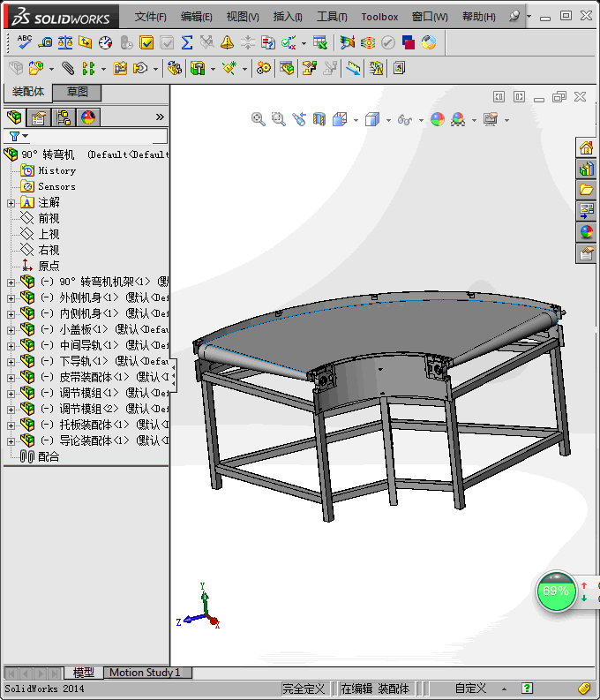Click the paperclip Mate tool icon
Screen dimensions: 600x700
[x=68, y=68]
